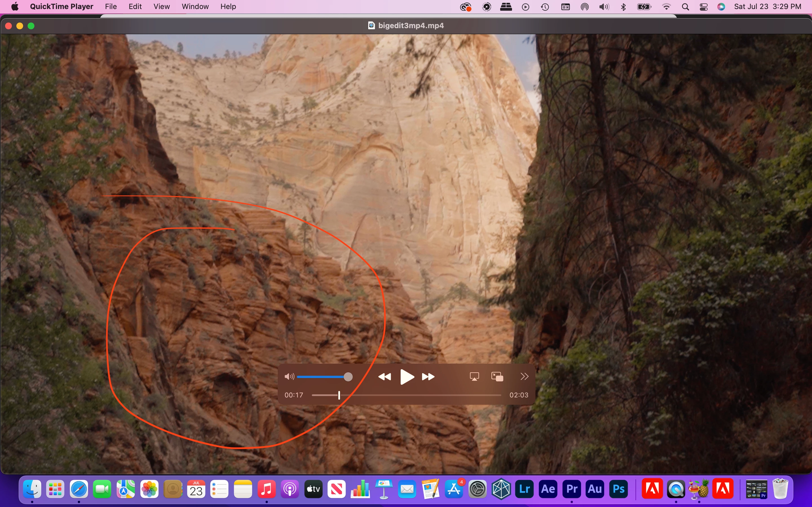Toggle the Control Center in menu bar
The width and height of the screenshot is (812, 507).
pyautogui.click(x=704, y=7)
